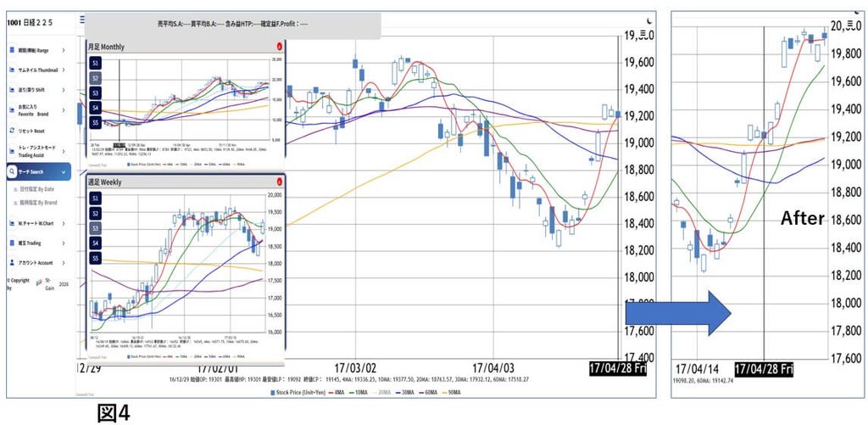Toggle the moon dark-mode icon above main chart
Viewport: 868px width, 425px height.
tap(650, 21)
